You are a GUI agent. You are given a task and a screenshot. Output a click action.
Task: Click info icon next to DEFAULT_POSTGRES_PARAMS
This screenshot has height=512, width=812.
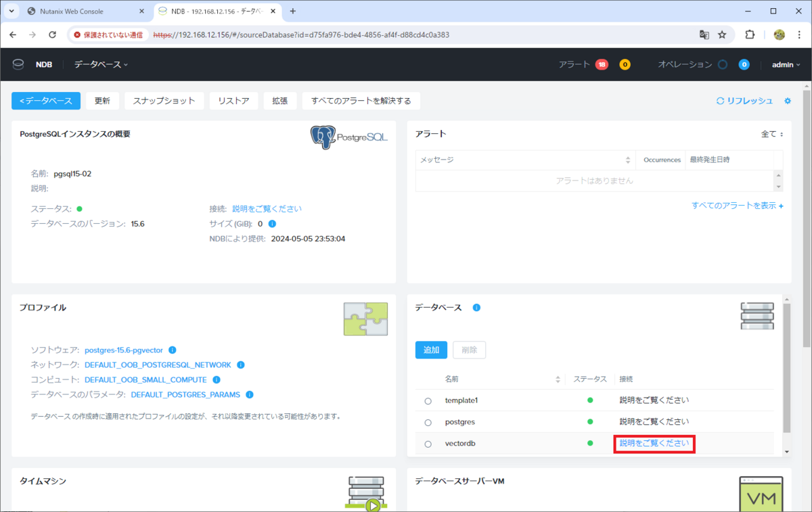250,394
